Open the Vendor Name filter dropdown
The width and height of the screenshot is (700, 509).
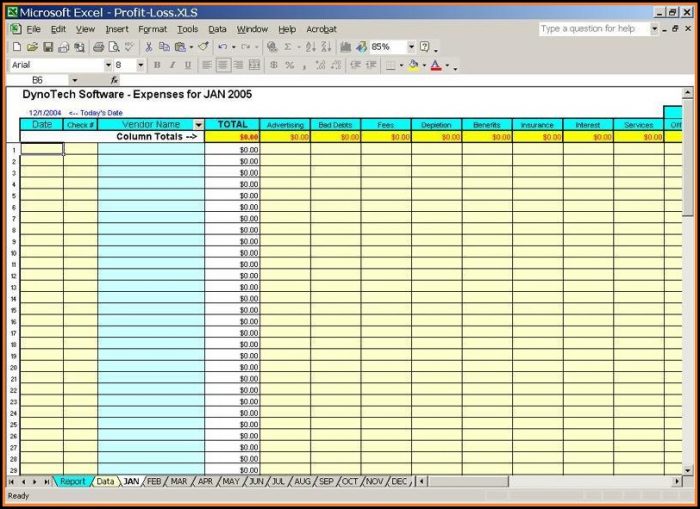coord(199,125)
